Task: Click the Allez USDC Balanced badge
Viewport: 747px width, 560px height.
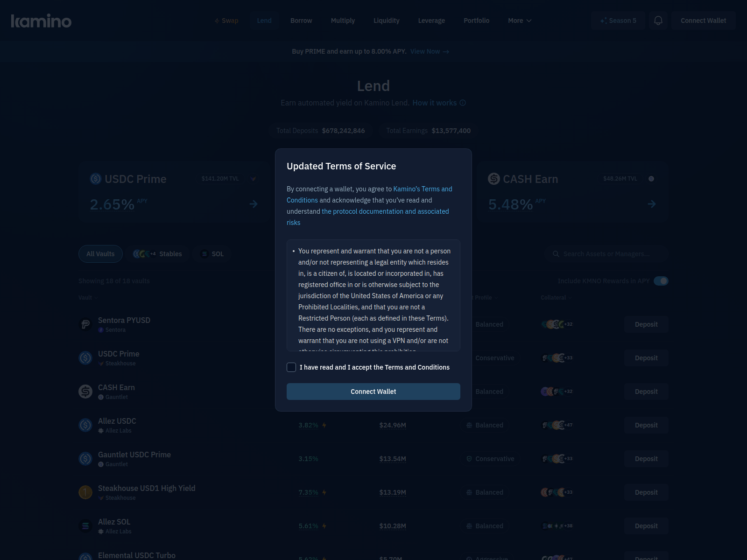Action: 485,425
